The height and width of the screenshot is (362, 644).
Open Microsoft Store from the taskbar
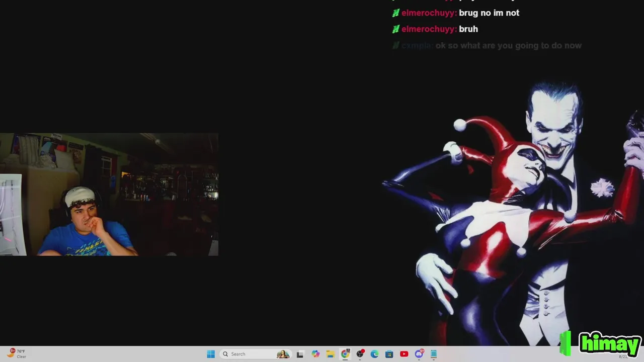(x=389, y=354)
